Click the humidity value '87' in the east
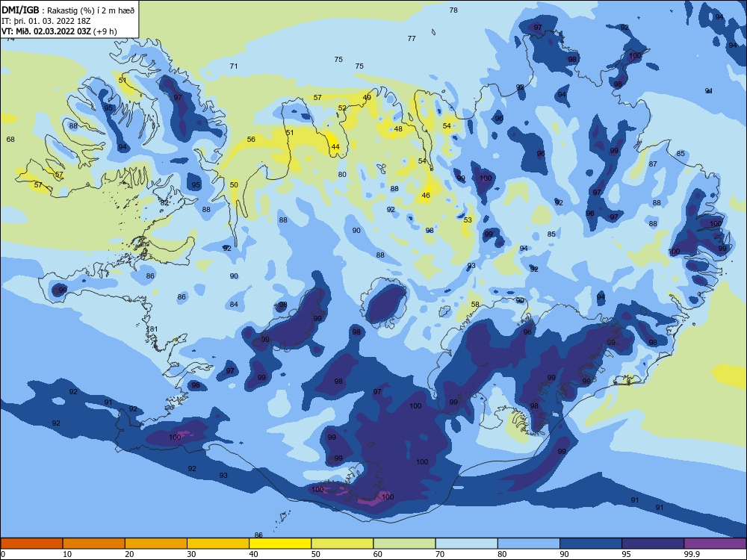 point(653,164)
